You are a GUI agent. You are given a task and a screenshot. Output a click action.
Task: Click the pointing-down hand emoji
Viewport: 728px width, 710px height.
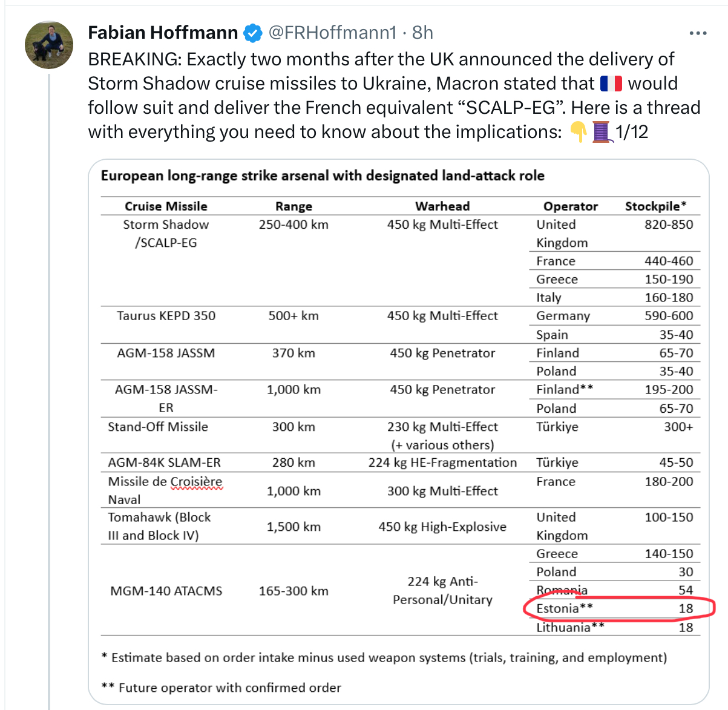579,131
